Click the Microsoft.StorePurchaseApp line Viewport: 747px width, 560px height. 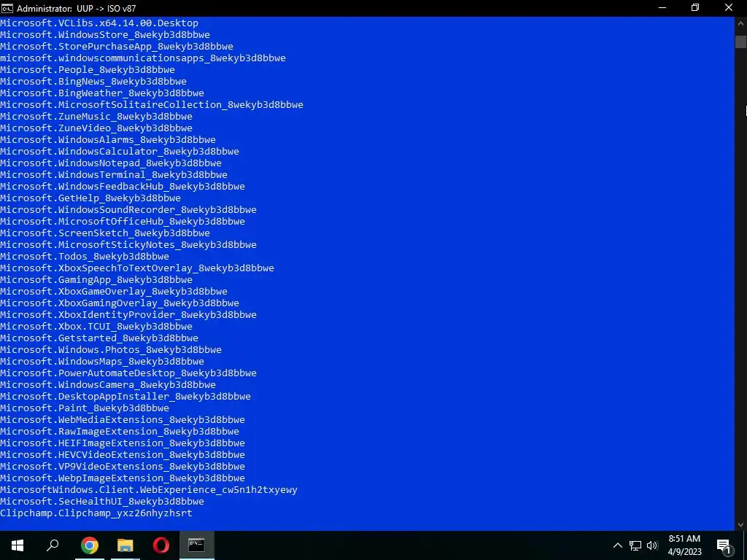pyautogui.click(x=117, y=46)
